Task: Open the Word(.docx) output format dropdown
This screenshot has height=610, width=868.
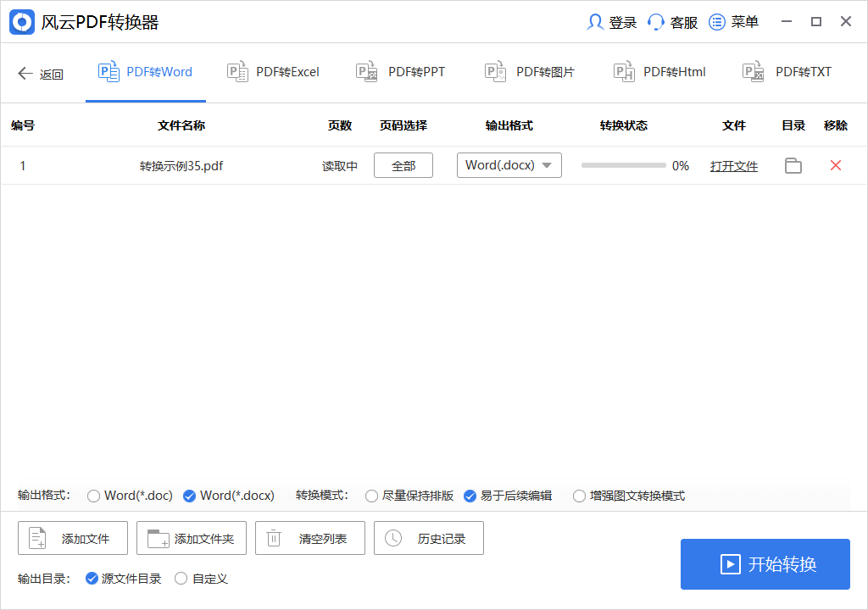Action: pyautogui.click(x=509, y=165)
